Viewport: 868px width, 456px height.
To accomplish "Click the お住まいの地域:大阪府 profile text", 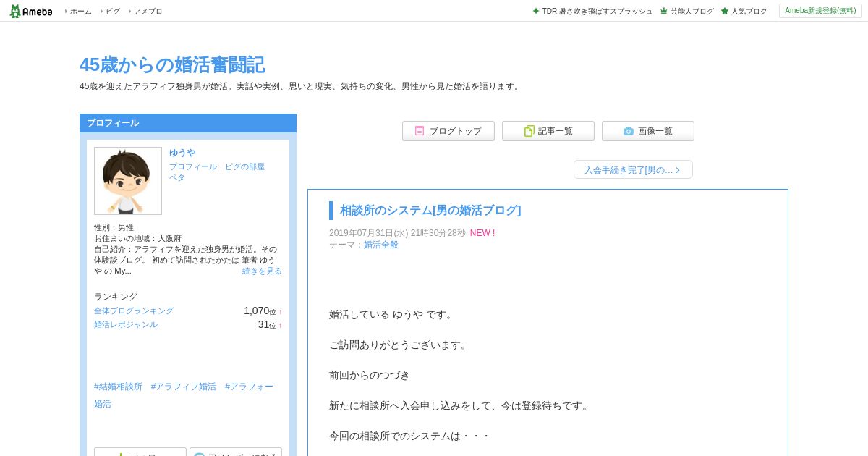I will click(x=138, y=238).
